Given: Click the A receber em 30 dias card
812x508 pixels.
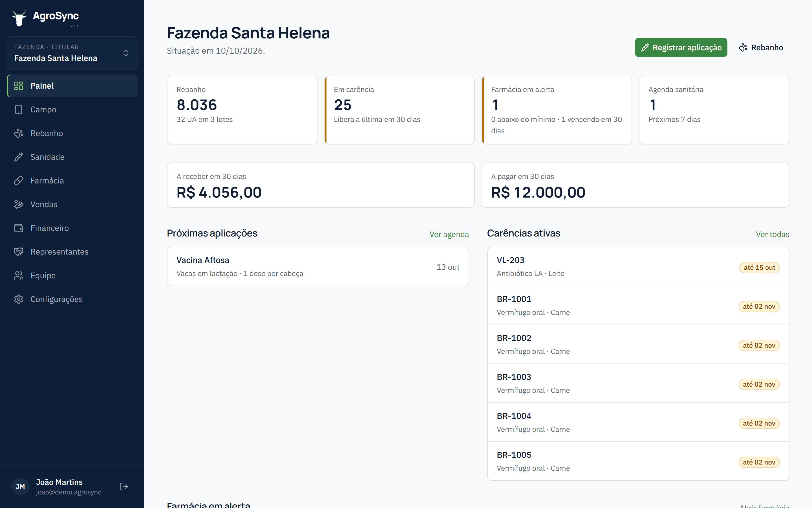Looking at the screenshot, I should [321, 185].
